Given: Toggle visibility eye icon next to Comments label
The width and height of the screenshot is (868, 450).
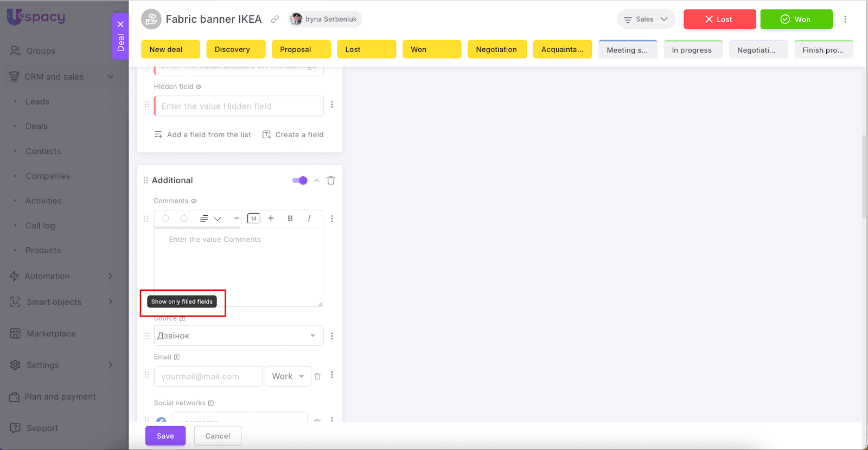Looking at the screenshot, I should [194, 201].
